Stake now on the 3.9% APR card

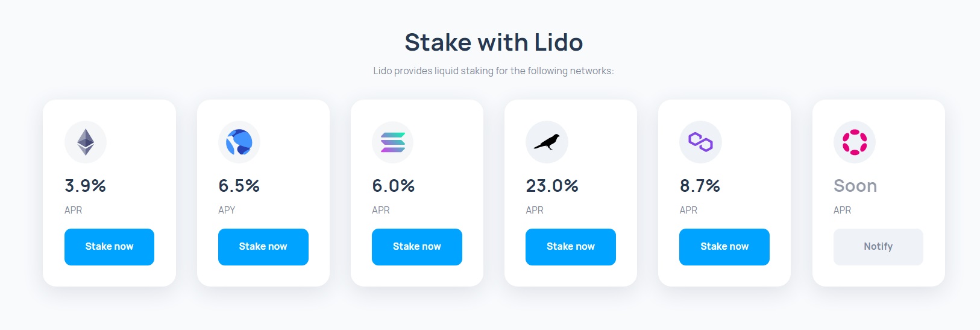[x=109, y=247]
